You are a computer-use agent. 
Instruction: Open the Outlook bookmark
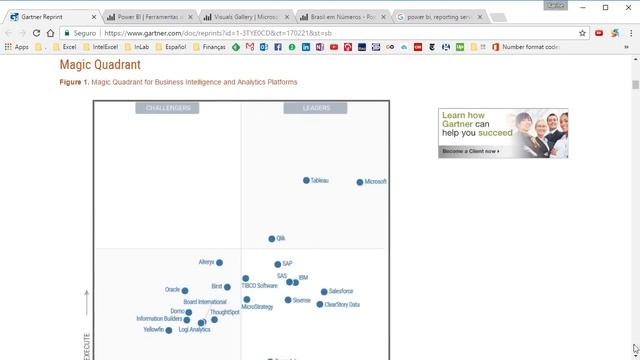pos(264,47)
